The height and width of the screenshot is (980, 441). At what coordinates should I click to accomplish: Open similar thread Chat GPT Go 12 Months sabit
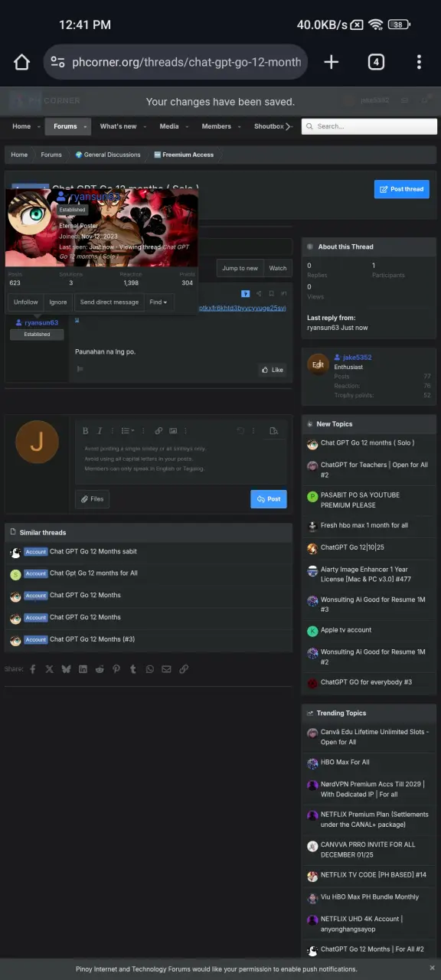(x=93, y=551)
